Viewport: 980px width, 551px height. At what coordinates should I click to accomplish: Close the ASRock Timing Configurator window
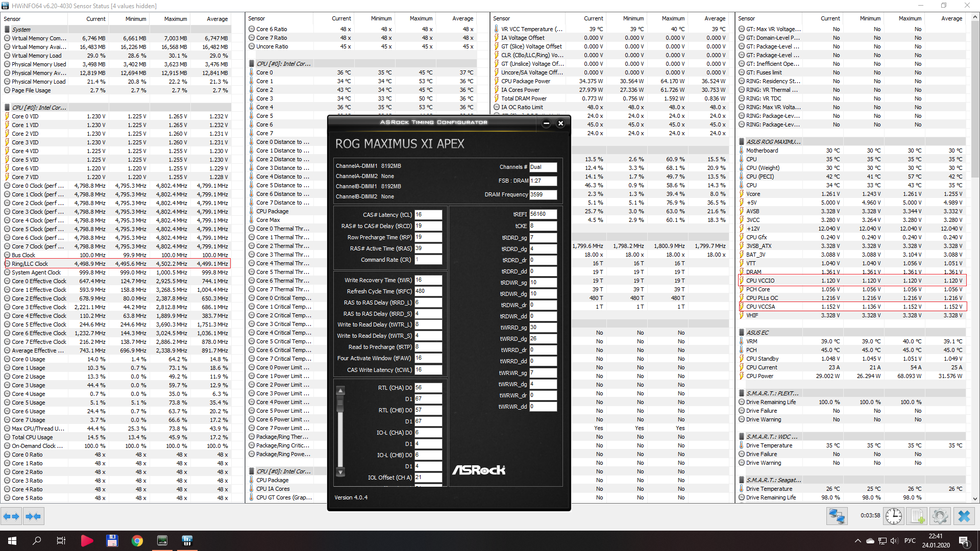tap(560, 123)
